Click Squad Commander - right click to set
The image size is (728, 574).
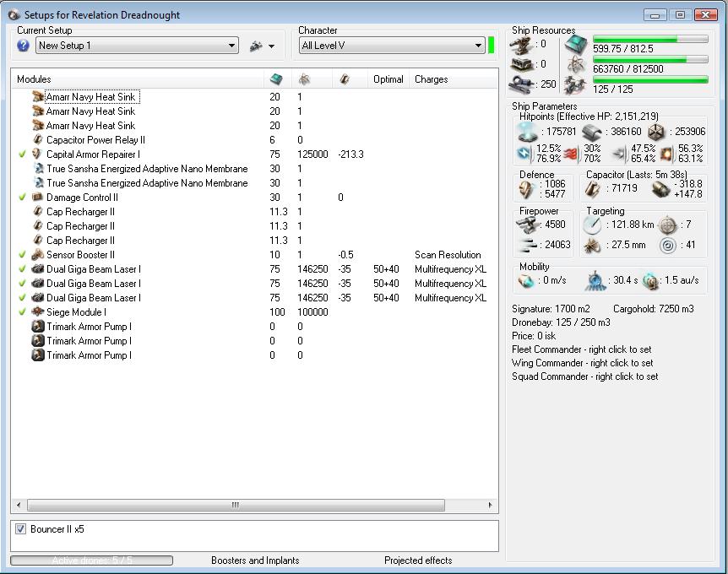coord(584,376)
